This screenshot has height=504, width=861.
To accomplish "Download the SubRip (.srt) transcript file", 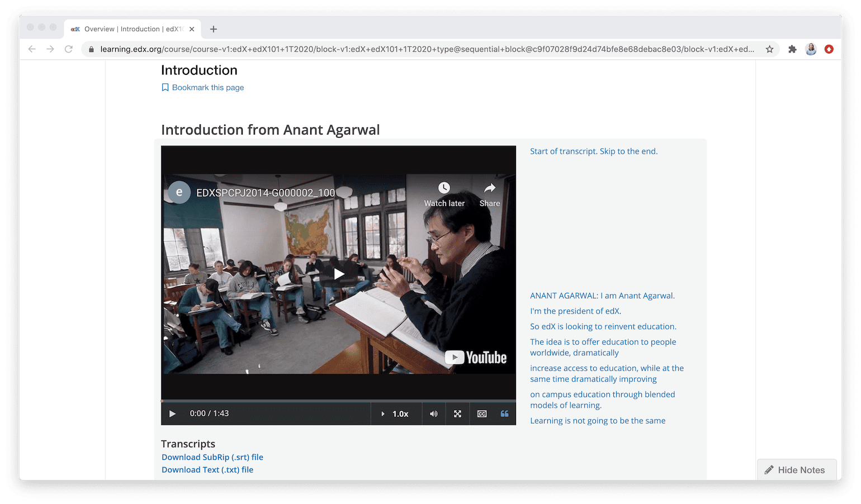I will (x=212, y=457).
